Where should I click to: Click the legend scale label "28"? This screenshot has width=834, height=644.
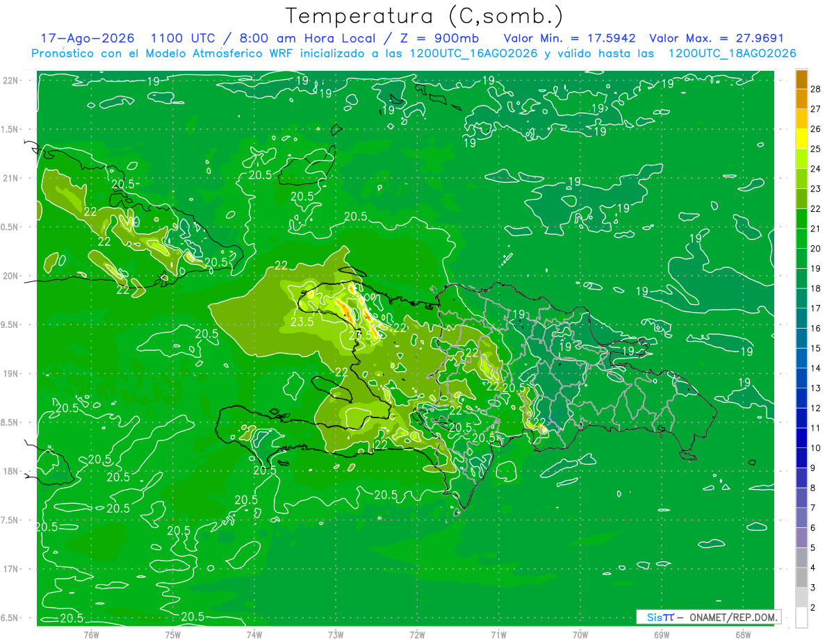click(815, 89)
